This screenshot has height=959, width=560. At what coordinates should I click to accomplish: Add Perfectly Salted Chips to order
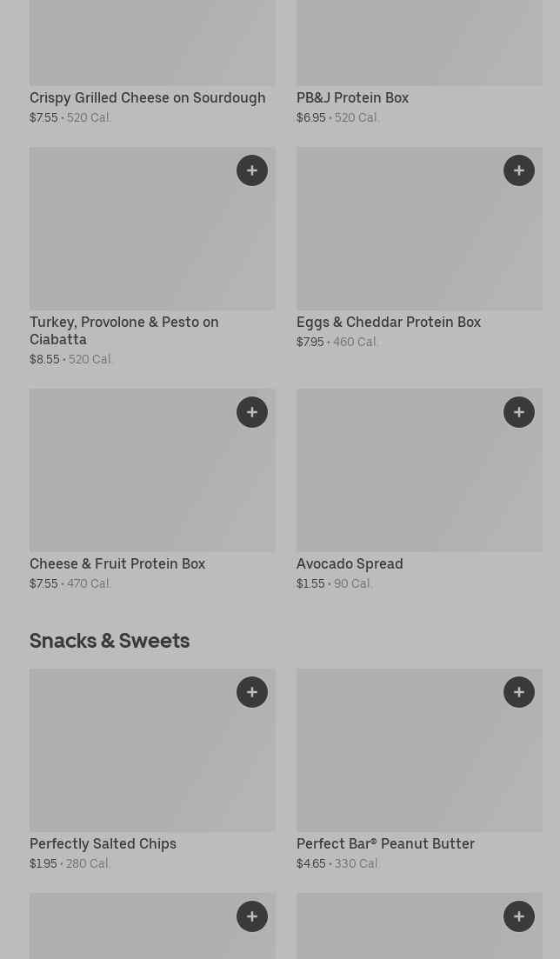pos(252,692)
